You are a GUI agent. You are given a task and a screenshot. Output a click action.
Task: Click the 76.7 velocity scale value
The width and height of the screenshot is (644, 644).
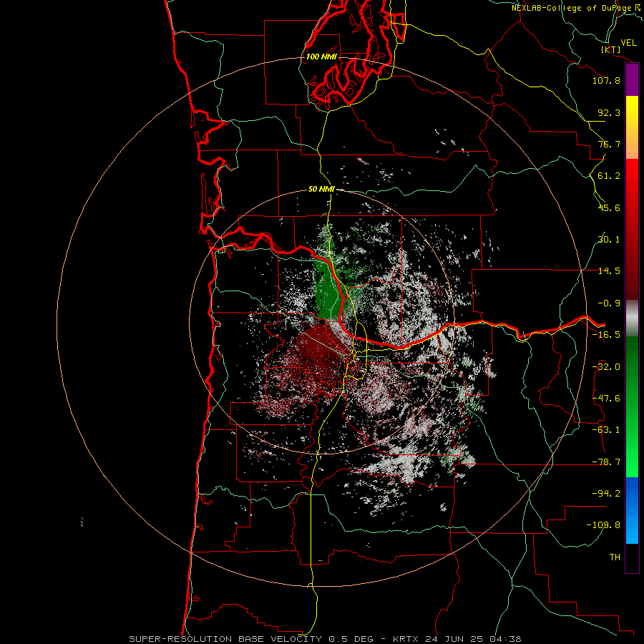coord(609,144)
